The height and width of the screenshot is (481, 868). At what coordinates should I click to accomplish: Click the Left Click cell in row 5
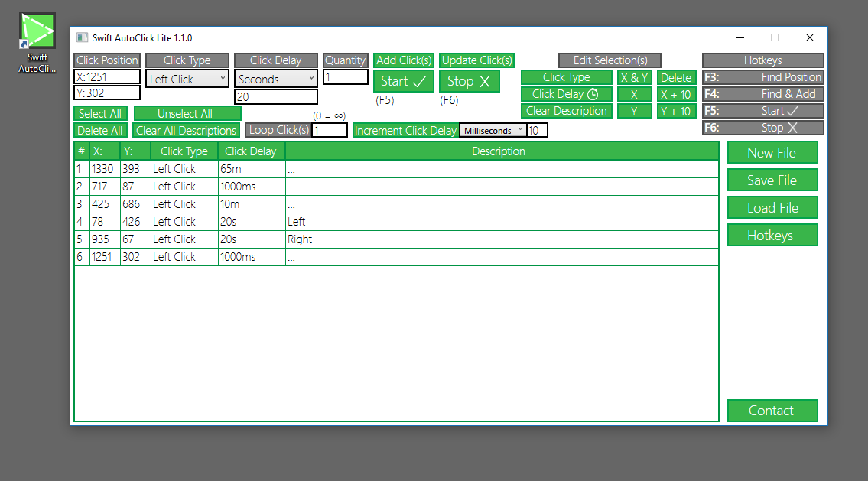[184, 239]
